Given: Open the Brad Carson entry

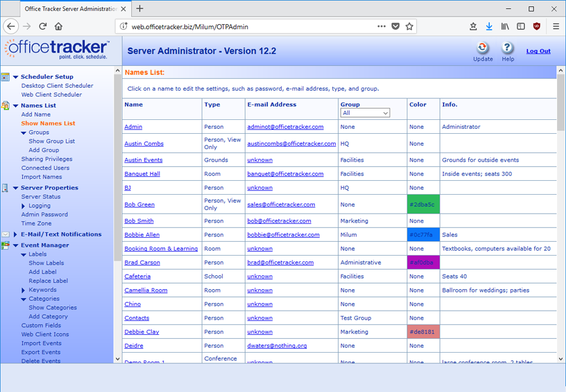Looking at the screenshot, I should pyautogui.click(x=142, y=263).
